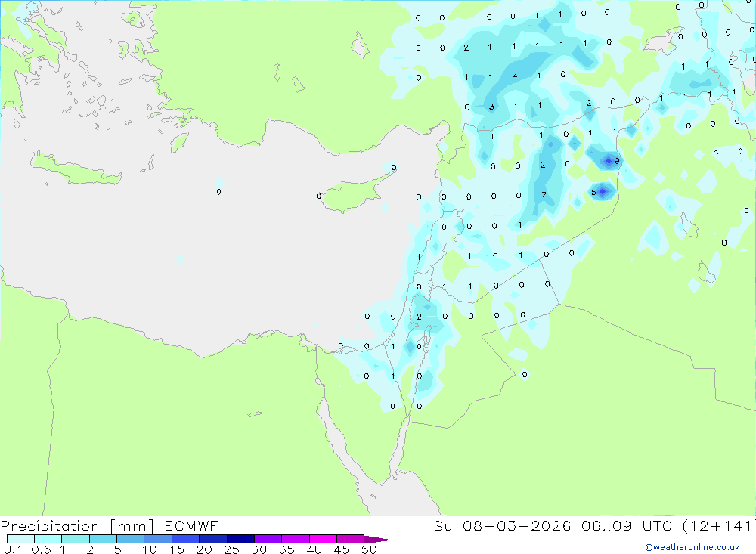Click the "45" legend scale label
Viewport: 756px width, 554px height.
(342, 549)
